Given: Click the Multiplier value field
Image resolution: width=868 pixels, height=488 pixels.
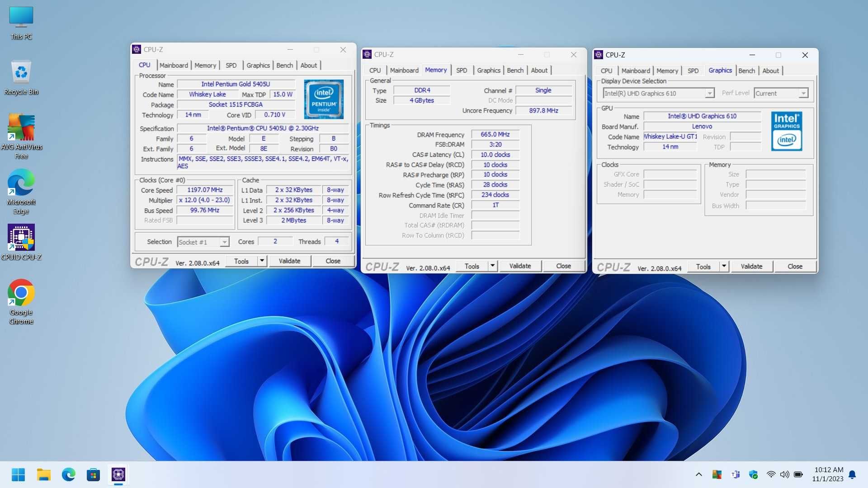Looking at the screenshot, I should [205, 200].
